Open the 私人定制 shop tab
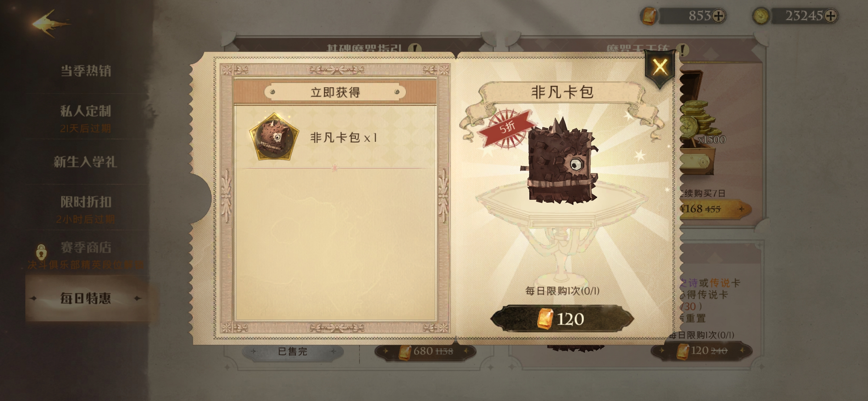 click(x=86, y=111)
